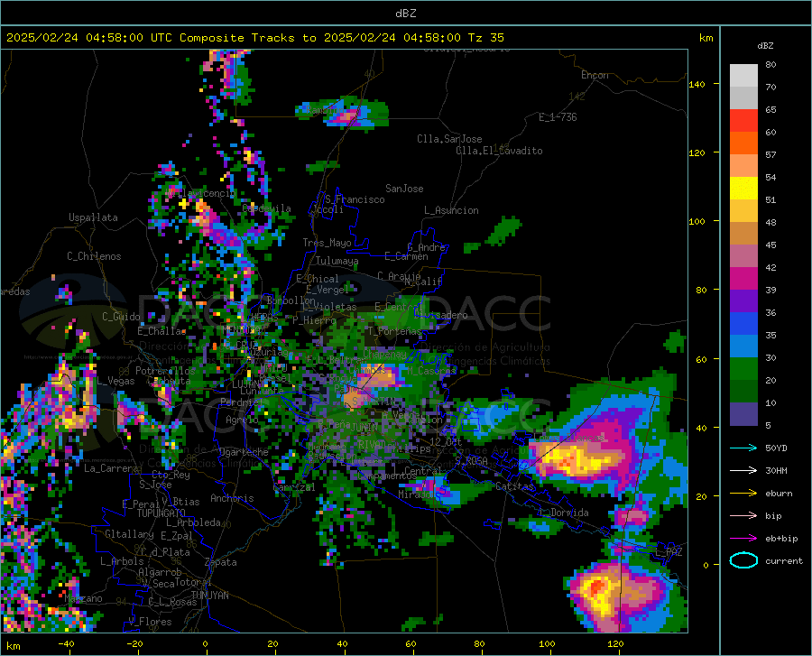Pick the 60 dBZ orange swatch
The image size is (812, 656).
click(743, 143)
